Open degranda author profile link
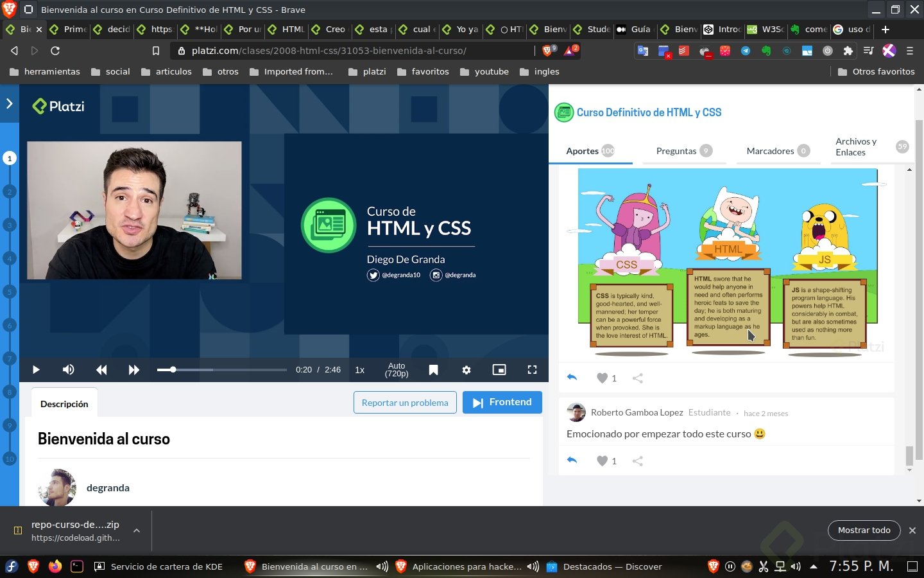924x578 pixels. tap(108, 488)
